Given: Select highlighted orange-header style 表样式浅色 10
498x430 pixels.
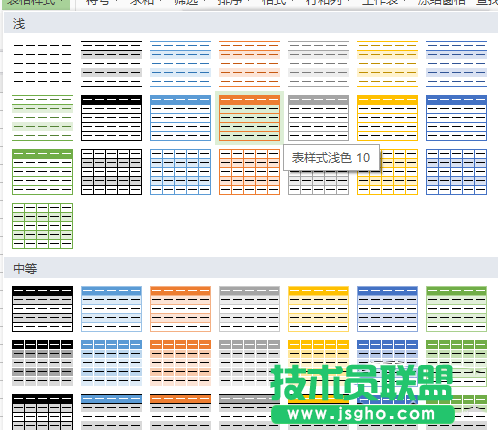Looking at the screenshot, I should pyautogui.click(x=249, y=118).
